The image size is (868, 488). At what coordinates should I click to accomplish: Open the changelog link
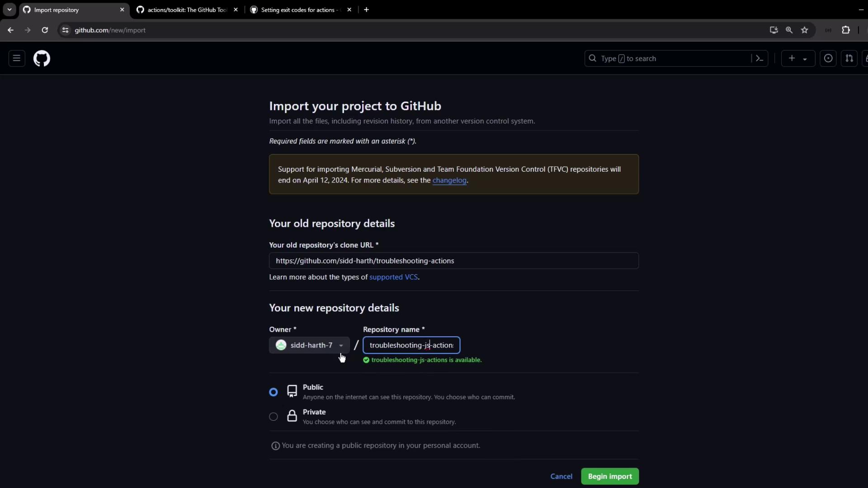coord(449,180)
